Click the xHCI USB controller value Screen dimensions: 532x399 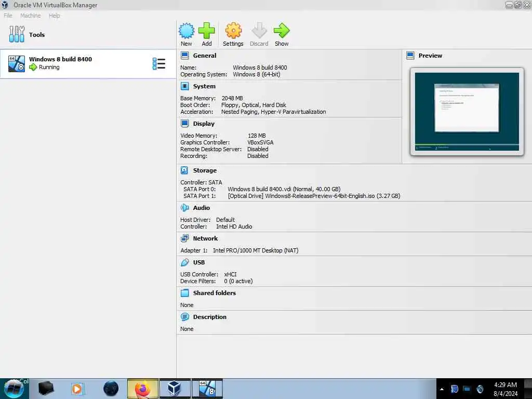point(230,274)
